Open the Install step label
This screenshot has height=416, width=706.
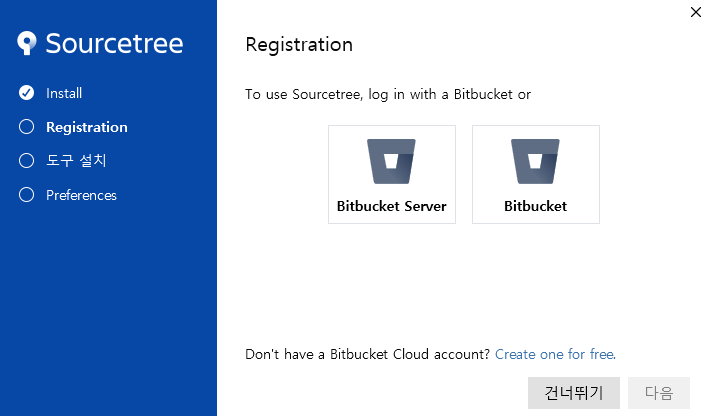(64, 93)
